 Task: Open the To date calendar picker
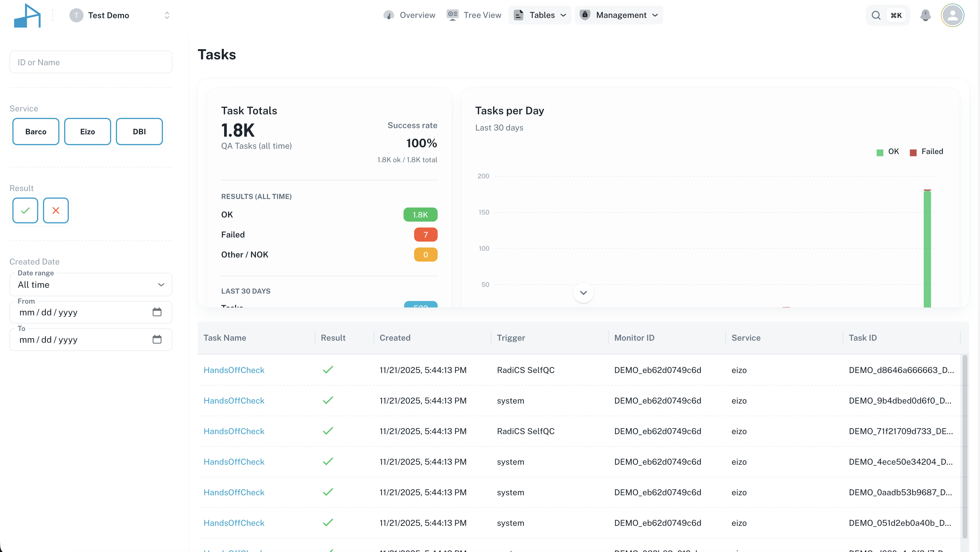click(157, 339)
